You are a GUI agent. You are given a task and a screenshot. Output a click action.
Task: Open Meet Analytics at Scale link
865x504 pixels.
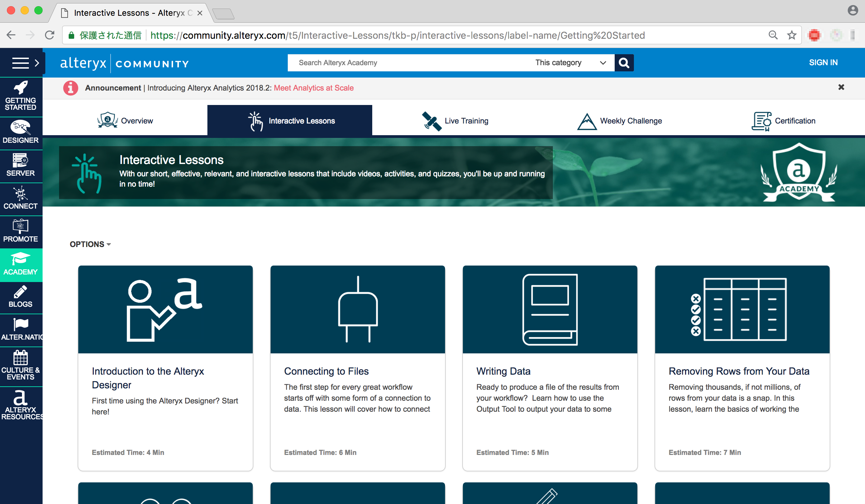(314, 88)
